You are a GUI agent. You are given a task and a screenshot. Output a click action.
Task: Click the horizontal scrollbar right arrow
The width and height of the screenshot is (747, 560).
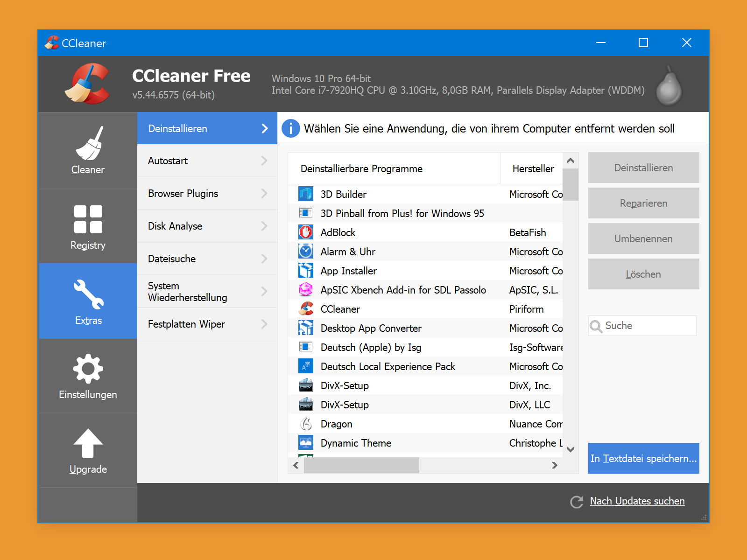tap(555, 465)
